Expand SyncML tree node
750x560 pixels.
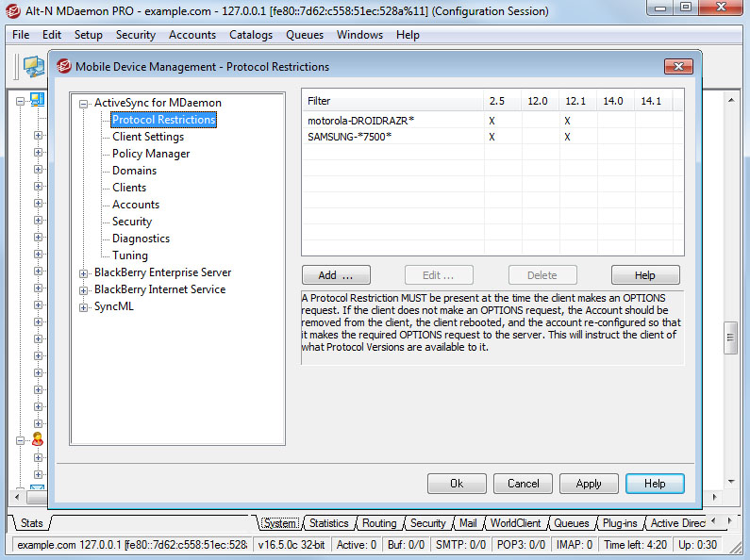[x=83, y=307]
